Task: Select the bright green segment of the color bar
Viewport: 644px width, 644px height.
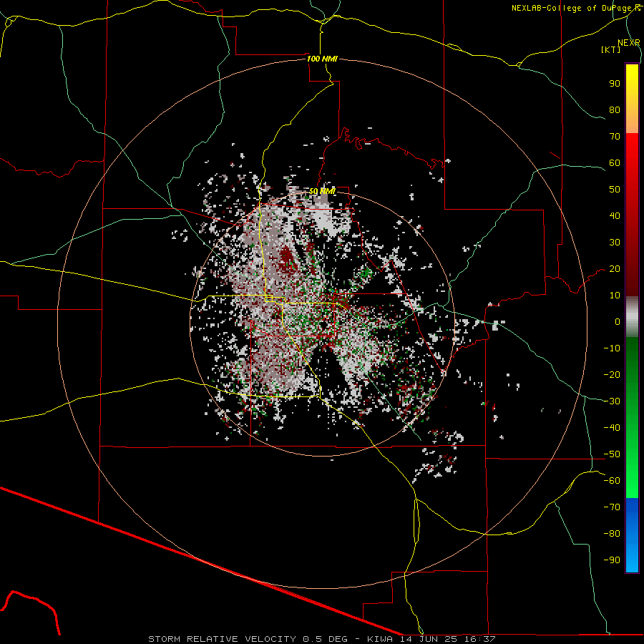Action: click(632, 472)
